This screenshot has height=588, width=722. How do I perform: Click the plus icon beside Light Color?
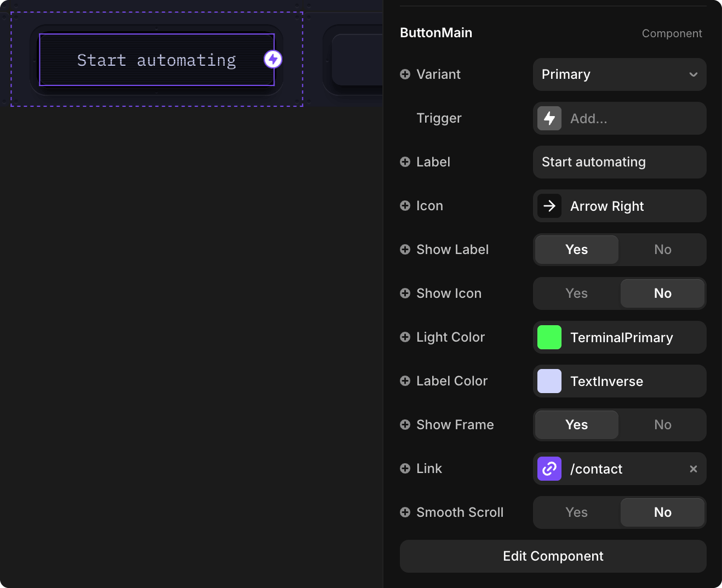click(405, 337)
